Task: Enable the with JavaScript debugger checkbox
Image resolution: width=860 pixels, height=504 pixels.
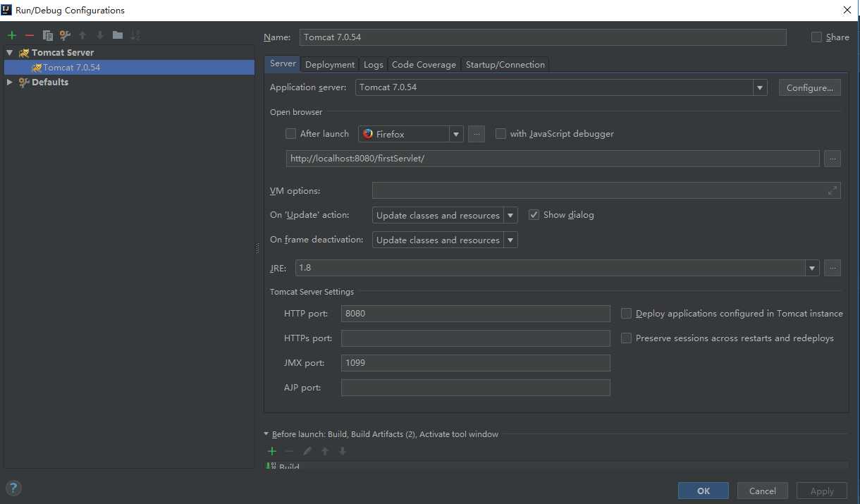Action: (500, 134)
